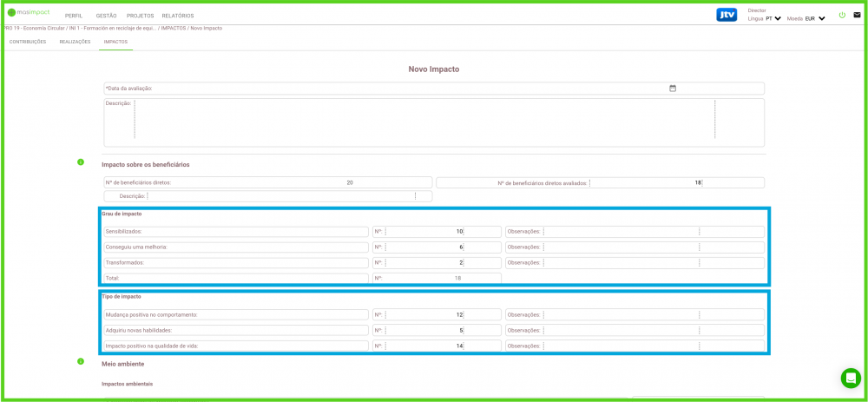Click the Sensibilizados number field
Screen dimensions: 868x402
coord(424,232)
